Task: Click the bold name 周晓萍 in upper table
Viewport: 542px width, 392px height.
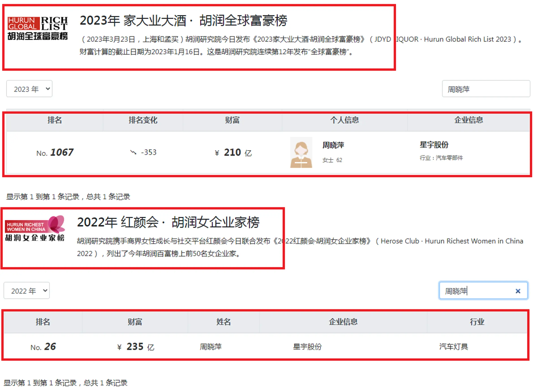Action: [333, 145]
